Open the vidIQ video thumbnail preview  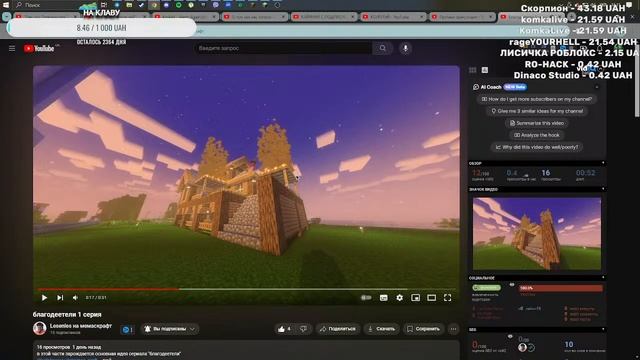[x=537, y=234]
